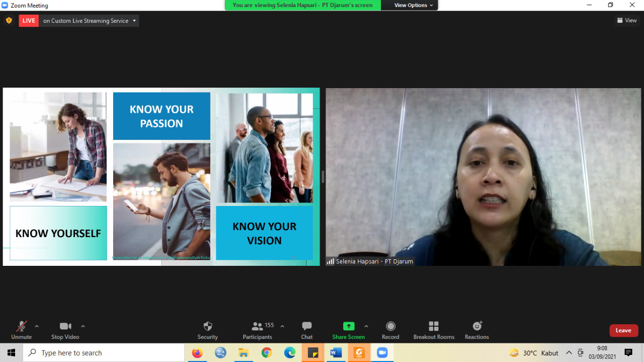Open the Participants panel
Screen dimensions: 644x362
(258, 330)
